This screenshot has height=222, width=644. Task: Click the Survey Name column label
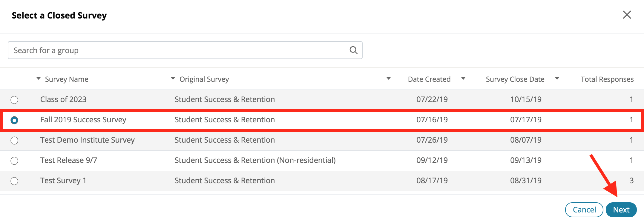(x=66, y=79)
